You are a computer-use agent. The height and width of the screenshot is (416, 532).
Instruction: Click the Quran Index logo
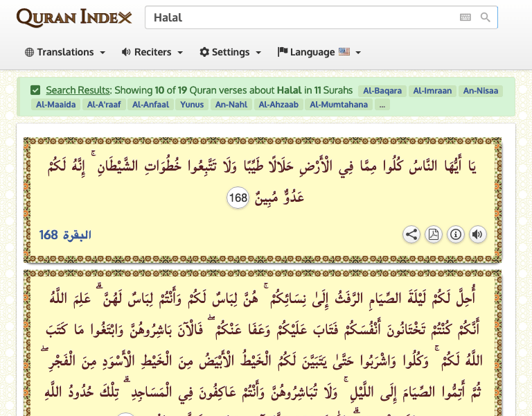[74, 18]
